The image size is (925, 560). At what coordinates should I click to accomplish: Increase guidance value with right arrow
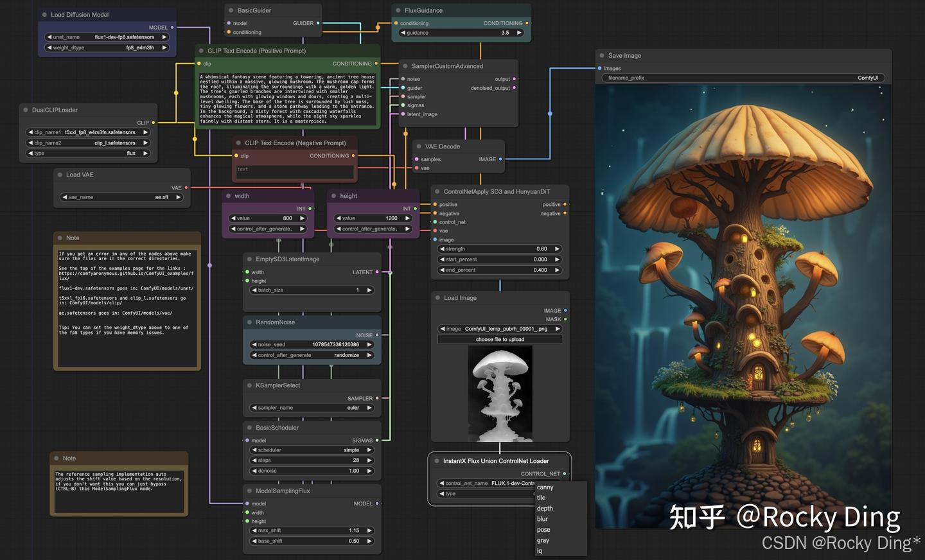point(519,33)
